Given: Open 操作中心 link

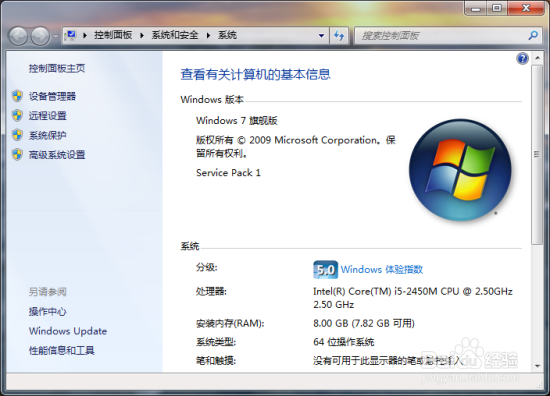Looking at the screenshot, I should pyautogui.click(x=47, y=311).
